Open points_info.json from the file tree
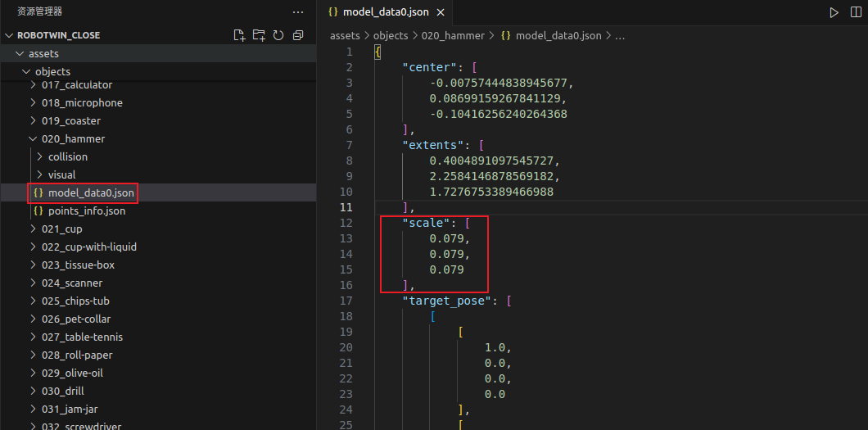 (x=86, y=211)
